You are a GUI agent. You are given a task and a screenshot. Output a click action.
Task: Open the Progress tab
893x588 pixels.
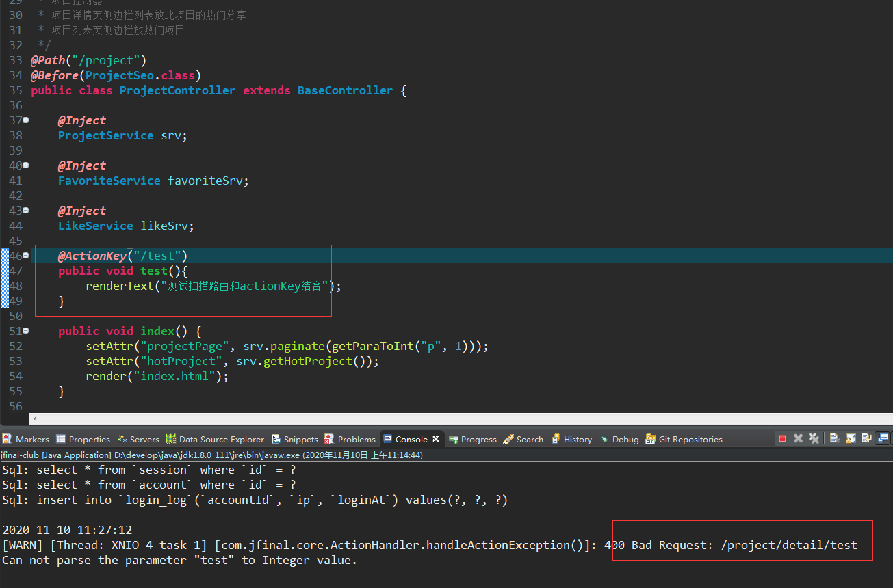(472, 439)
